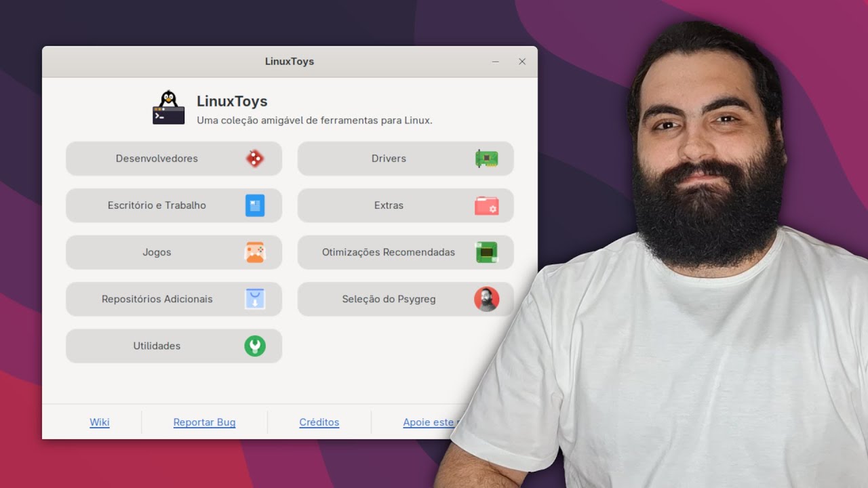Open the Escritório e Trabalho category
The height and width of the screenshot is (488, 868).
click(x=174, y=205)
